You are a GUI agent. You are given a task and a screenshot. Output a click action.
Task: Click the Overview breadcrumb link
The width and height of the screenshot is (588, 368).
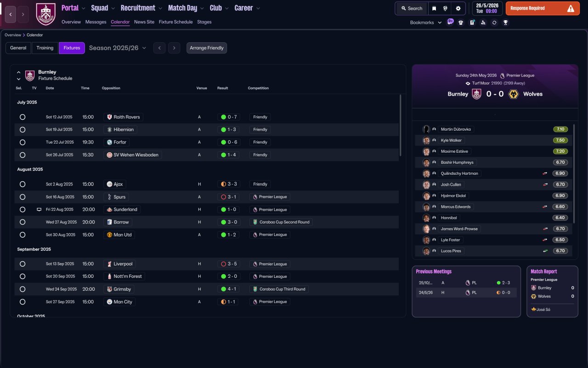[13, 35]
